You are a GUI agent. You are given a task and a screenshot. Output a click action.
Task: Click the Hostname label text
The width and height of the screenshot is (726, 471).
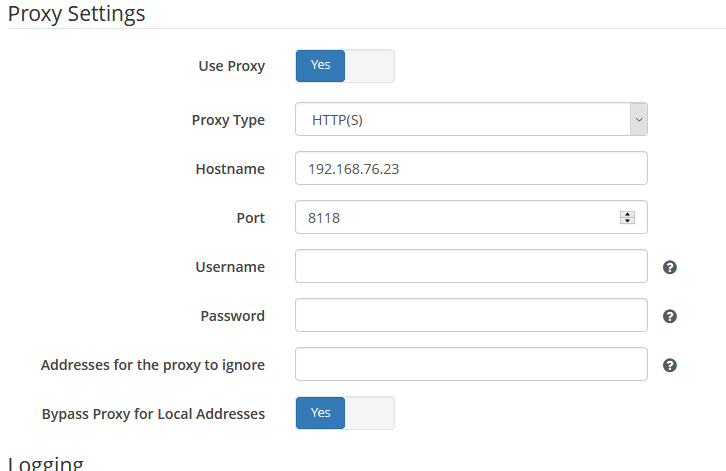click(230, 169)
